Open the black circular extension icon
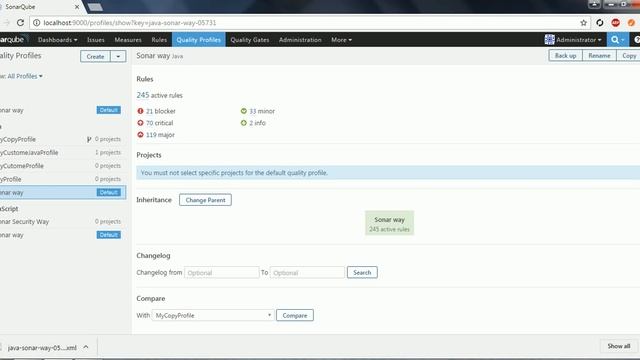 tap(600, 23)
